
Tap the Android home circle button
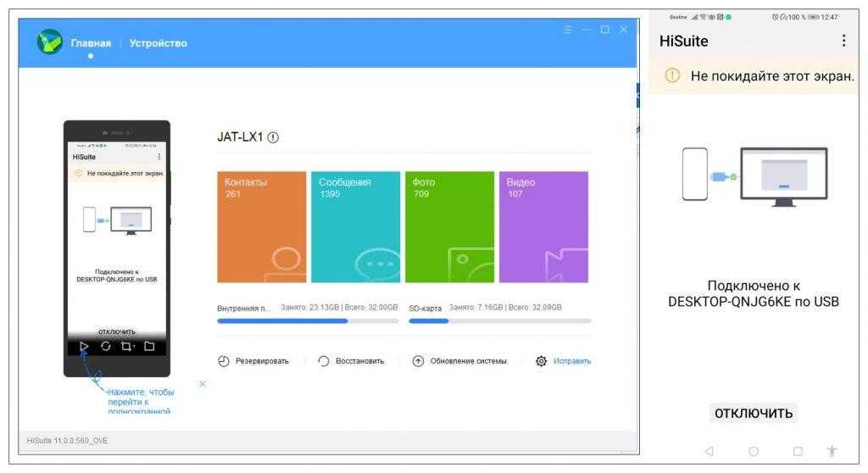pos(754,451)
